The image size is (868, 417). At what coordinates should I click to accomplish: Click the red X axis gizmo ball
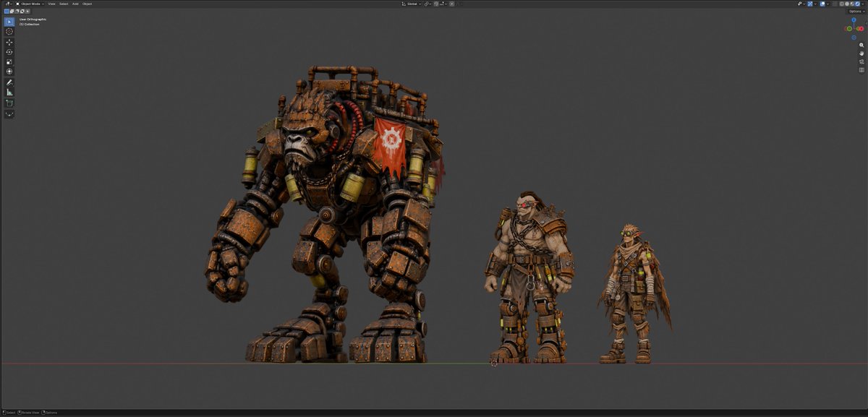coord(861,29)
